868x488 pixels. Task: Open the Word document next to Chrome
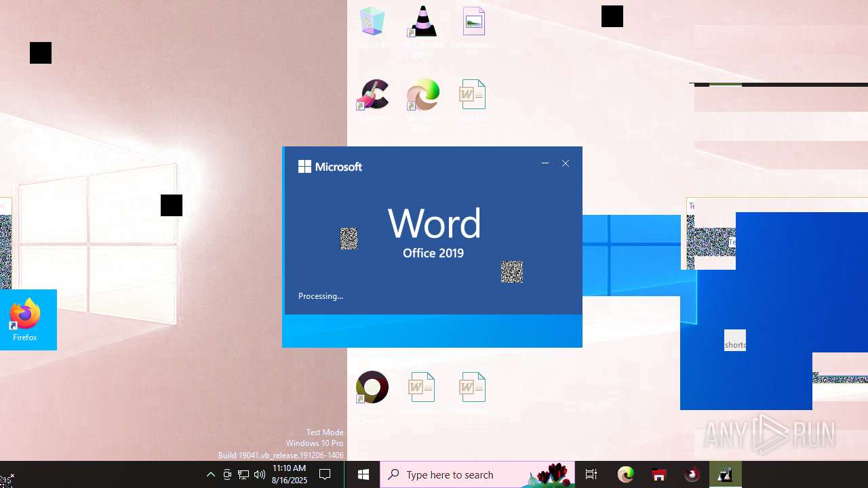(421, 393)
